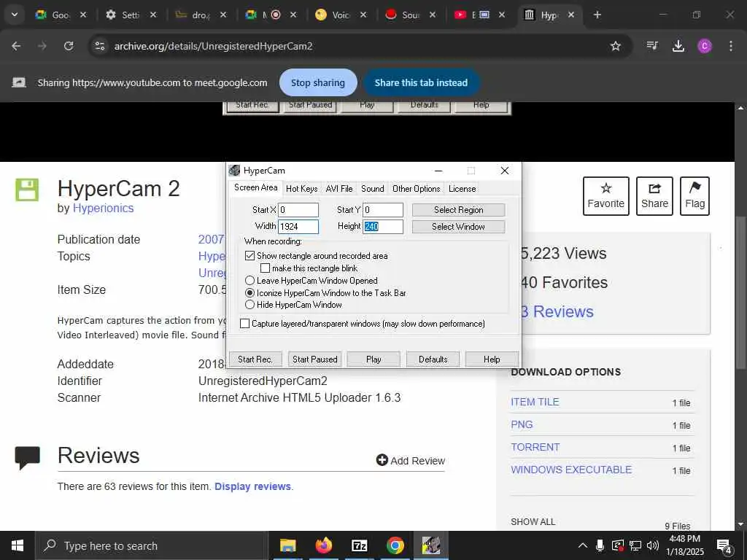This screenshot has width=747, height=560.
Task: Click the Share button on archive page
Action: [x=654, y=196]
